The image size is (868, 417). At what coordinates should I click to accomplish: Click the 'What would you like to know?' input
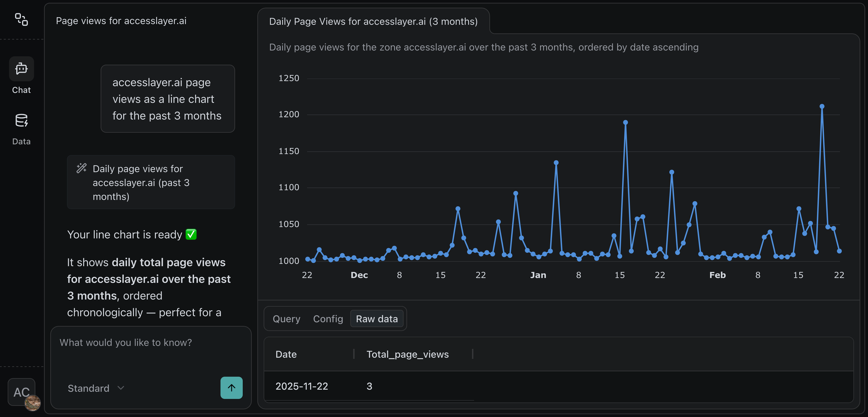[151, 343]
